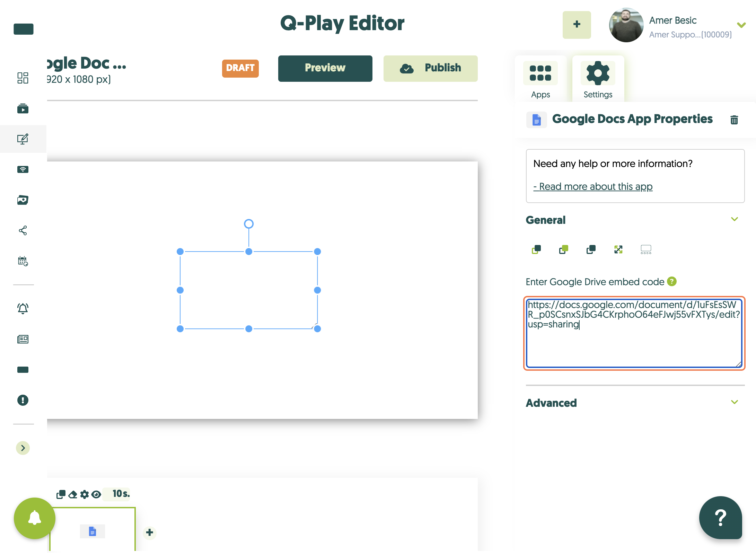Add a new slide with the plus button
Viewport: 756px width, 553px height.
[x=150, y=532]
